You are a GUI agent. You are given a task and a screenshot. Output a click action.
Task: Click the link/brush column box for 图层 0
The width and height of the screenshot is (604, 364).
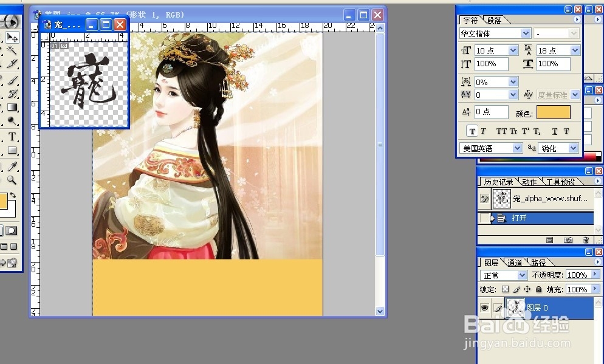pos(498,307)
